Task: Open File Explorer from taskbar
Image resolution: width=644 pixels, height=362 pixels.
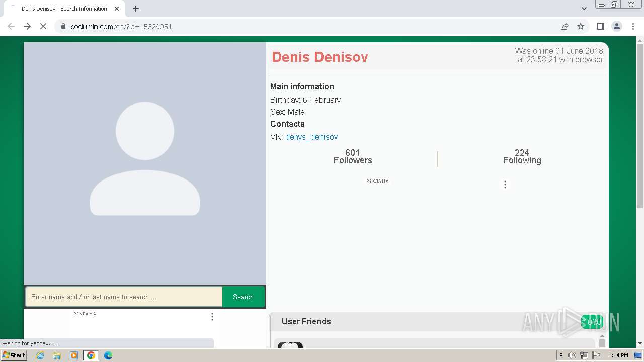Action: coord(57,355)
